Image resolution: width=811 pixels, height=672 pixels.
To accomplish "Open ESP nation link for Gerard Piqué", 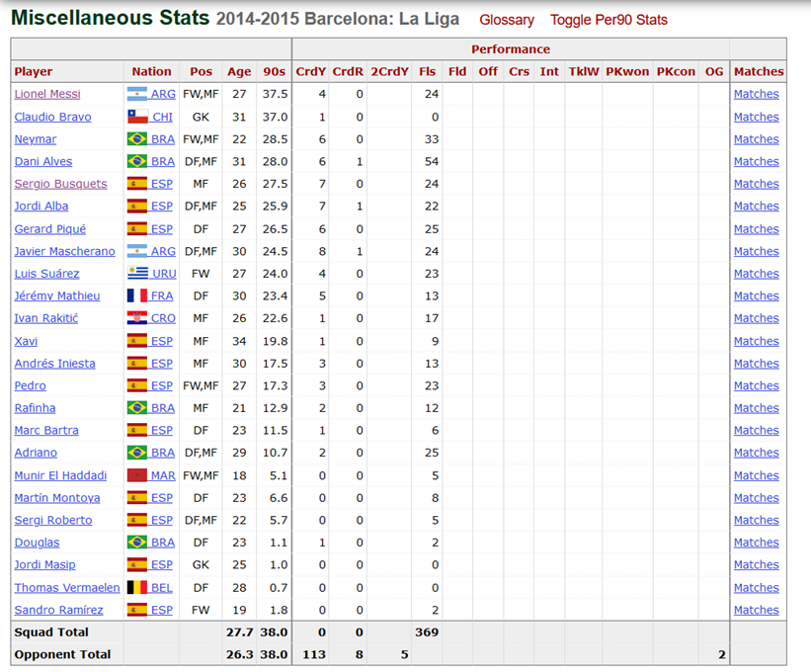I will point(162,228).
